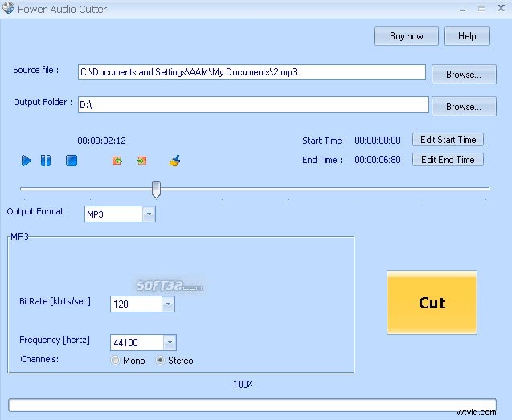Image resolution: width=512 pixels, height=420 pixels.
Task: Click the playback position slider thumb
Action: (156, 190)
